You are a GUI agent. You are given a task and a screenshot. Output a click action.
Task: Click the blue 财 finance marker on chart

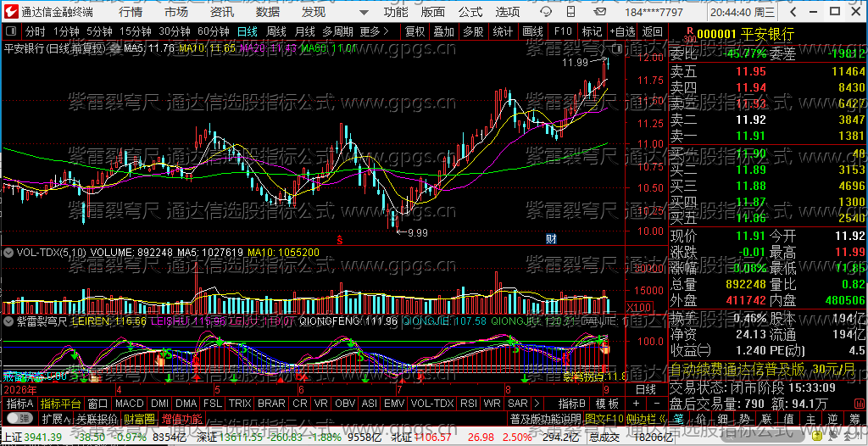click(551, 239)
